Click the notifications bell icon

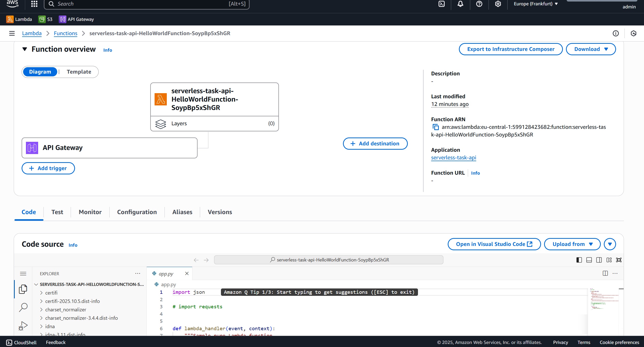pyautogui.click(x=460, y=4)
